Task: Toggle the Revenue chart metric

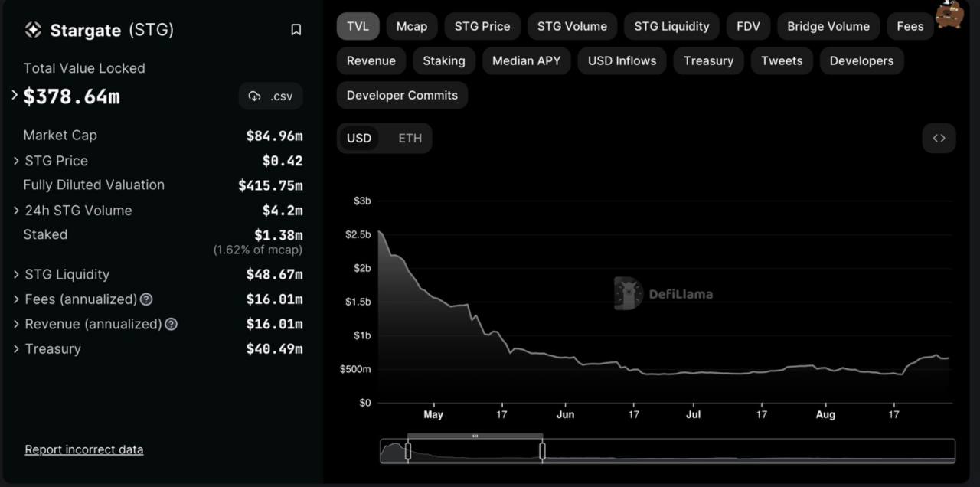Action: click(371, 60)
